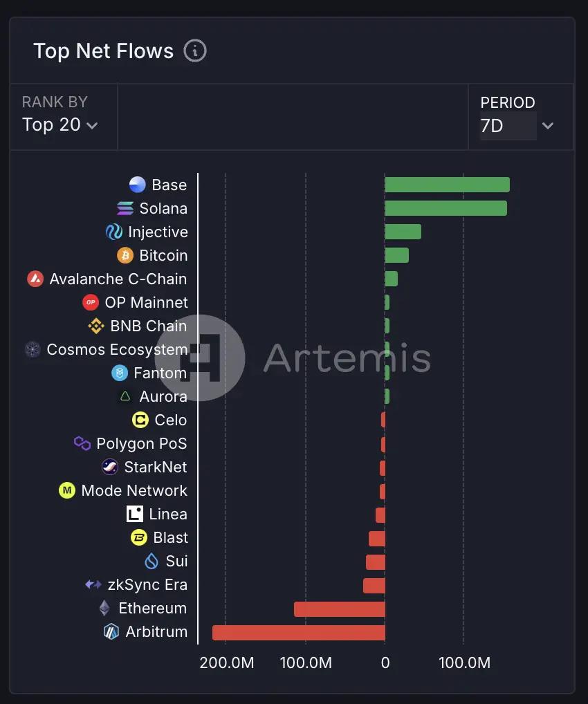Click the green Solana net flow bar
The image size is (588, 704).
[x=445, y=208]
